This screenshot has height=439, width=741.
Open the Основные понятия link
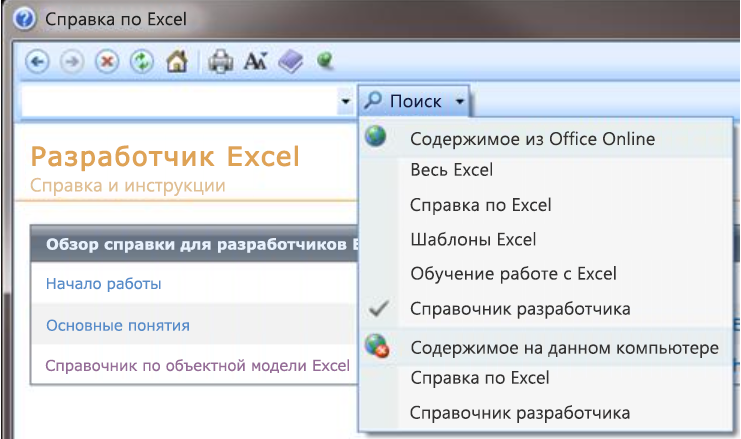[118, 325]
